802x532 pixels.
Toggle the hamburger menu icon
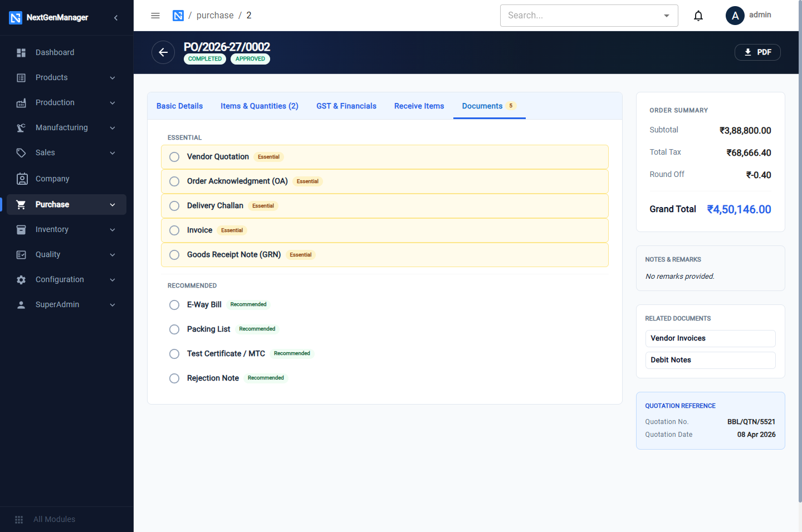(x=155, y=16)
